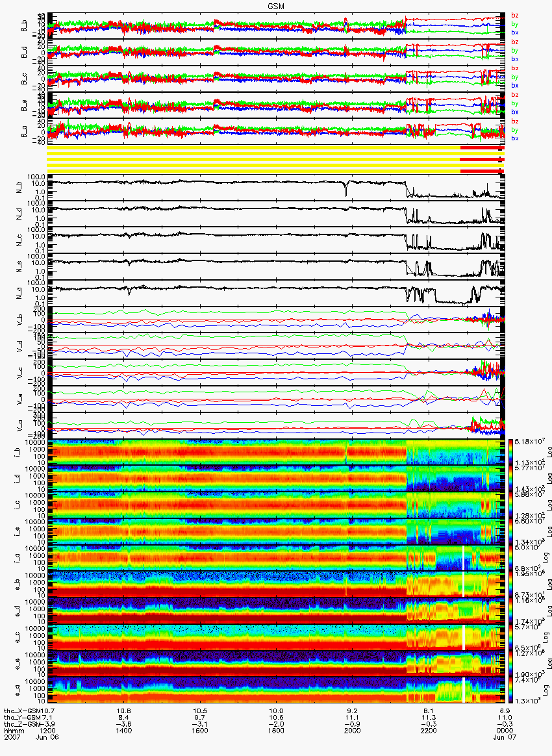Select the e_b electron spectrogram label

click(18, 585)
